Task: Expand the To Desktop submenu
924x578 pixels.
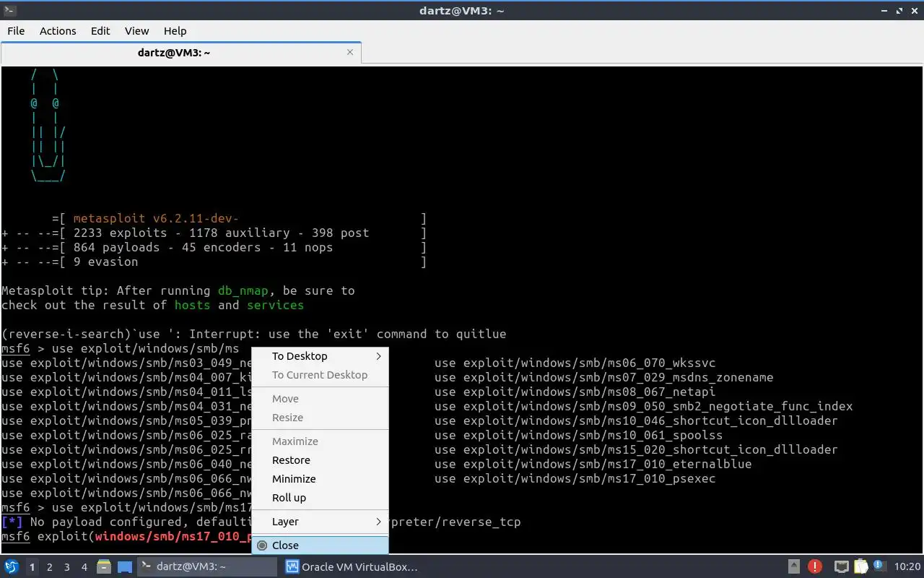Action: pyautogui.click(x=320, y=356)
